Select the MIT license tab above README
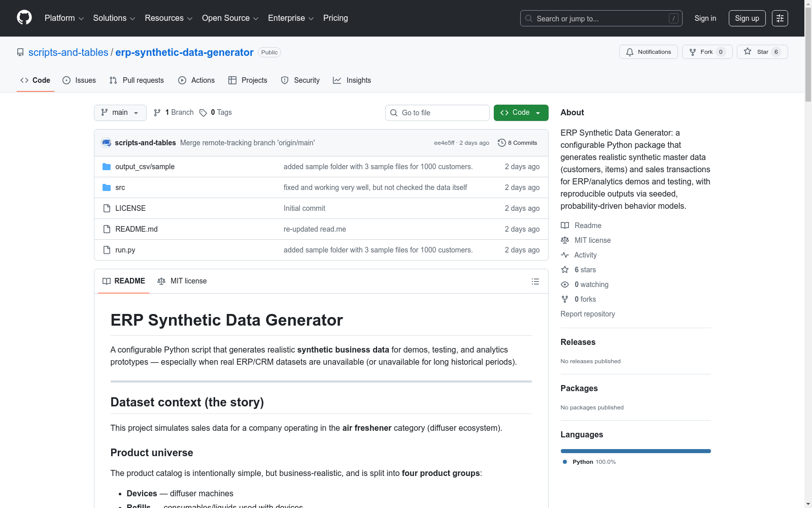This screenshot has width=812, height=508. pos(182,281)
